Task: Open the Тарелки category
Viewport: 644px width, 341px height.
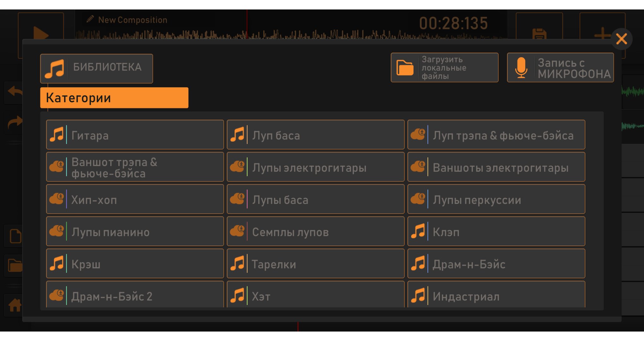Action: (315, 264)
